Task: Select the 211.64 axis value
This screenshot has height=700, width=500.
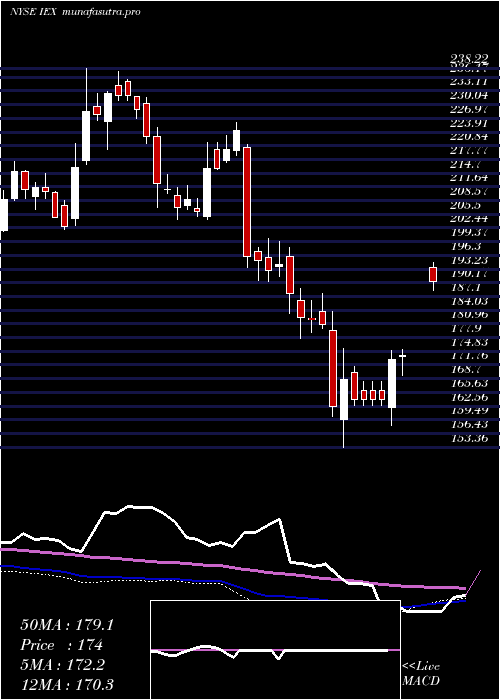Action: (x=469, y=178)
